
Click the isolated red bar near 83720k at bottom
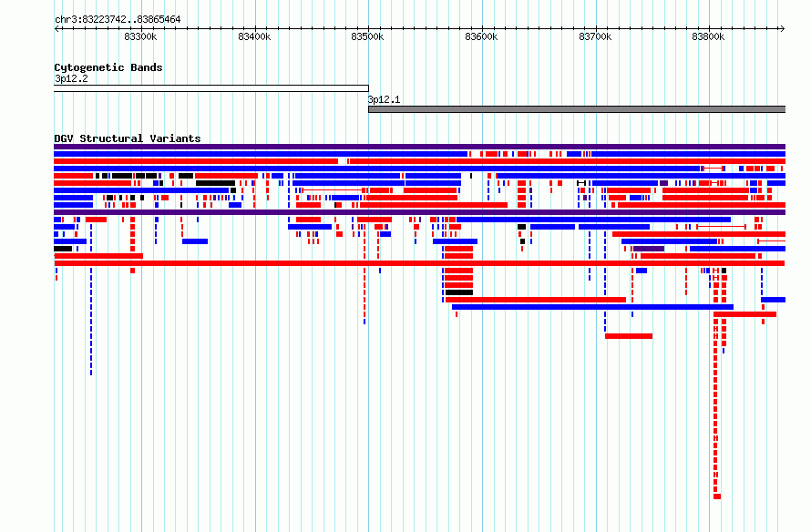pos(629,336)
